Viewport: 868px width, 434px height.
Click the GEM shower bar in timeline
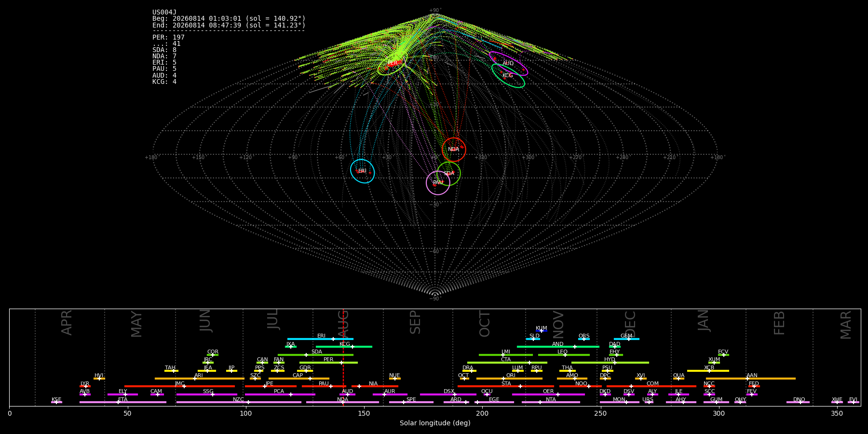(626, 339)
